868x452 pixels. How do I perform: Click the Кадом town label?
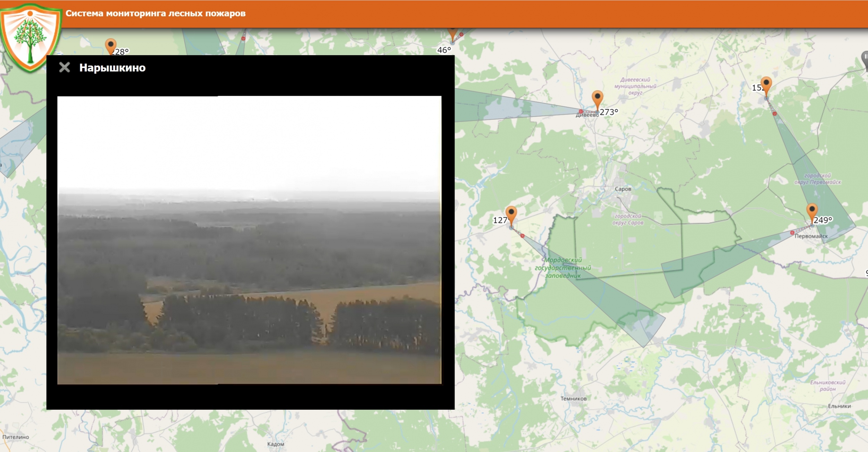pos(275,444)
